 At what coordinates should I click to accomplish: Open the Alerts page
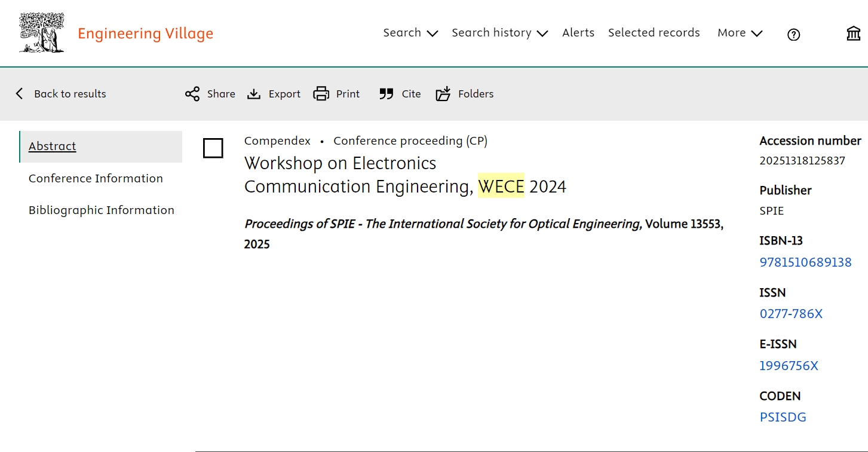pyautogui.click(x=578, y=33)
